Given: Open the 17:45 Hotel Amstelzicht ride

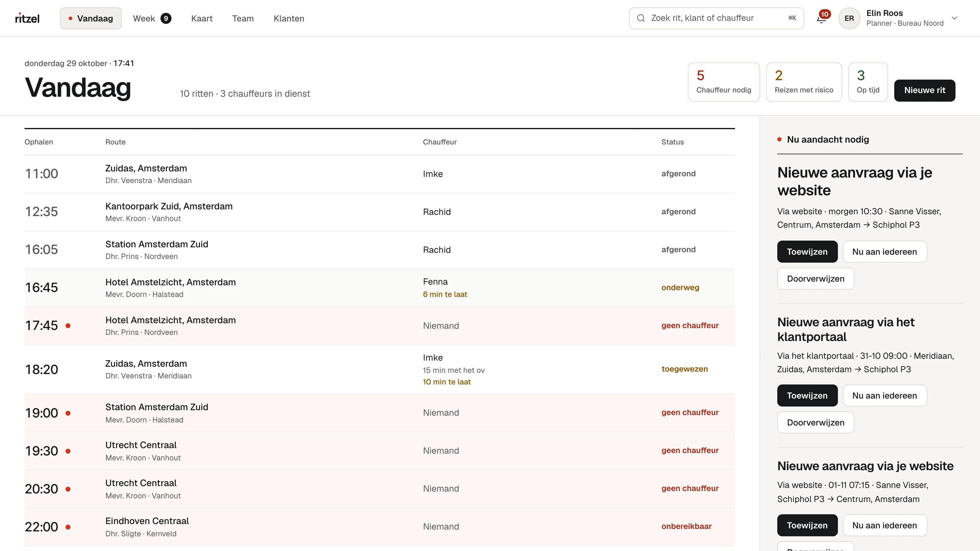Looking at the screenshot, I should (x=379, y=326).
